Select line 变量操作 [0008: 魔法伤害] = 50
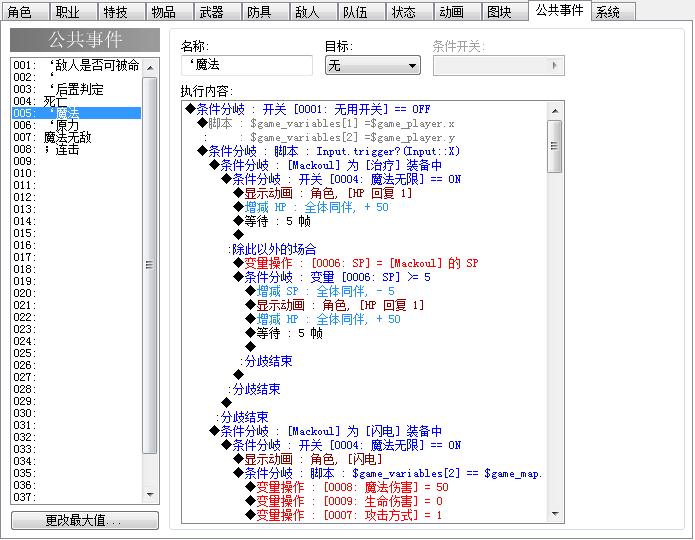 tap(347, 487)
